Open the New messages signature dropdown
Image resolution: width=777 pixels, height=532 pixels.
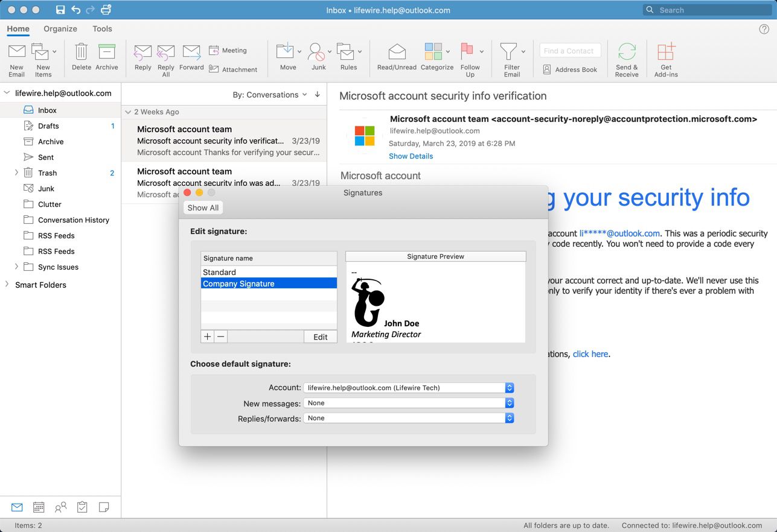point(409,403)
